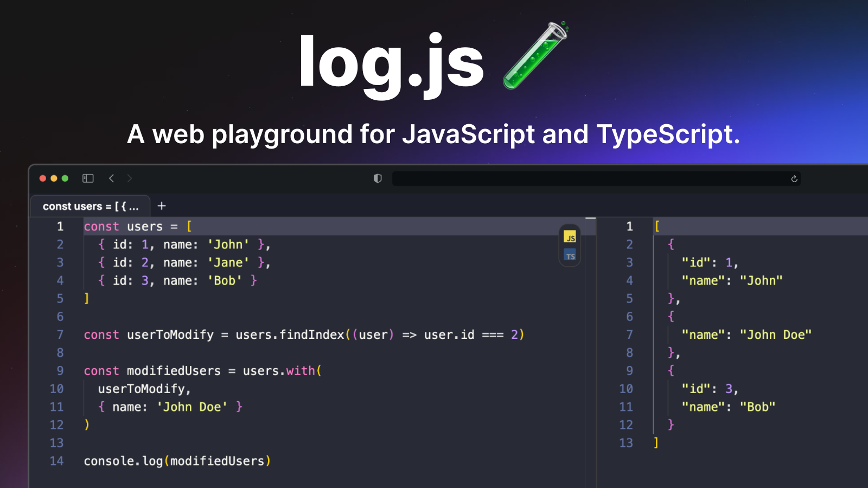
Task: Click tagline 'A web playground for JavaScript and TypeScript.'
Action: pos(433,134)
